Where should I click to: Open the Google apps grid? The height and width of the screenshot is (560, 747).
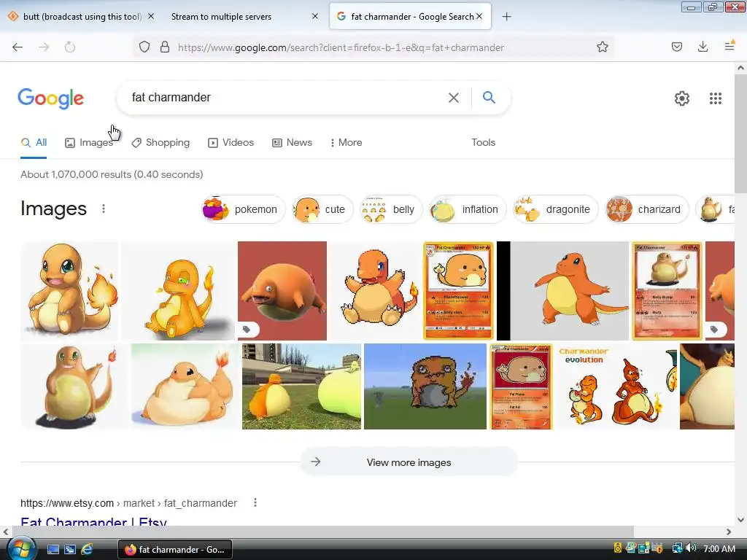pos(715,98)
